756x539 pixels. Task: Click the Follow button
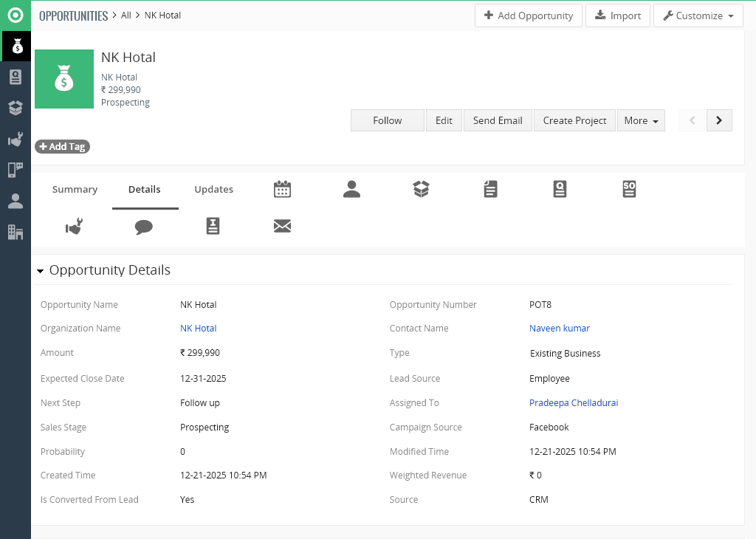[x=387, y=120]
